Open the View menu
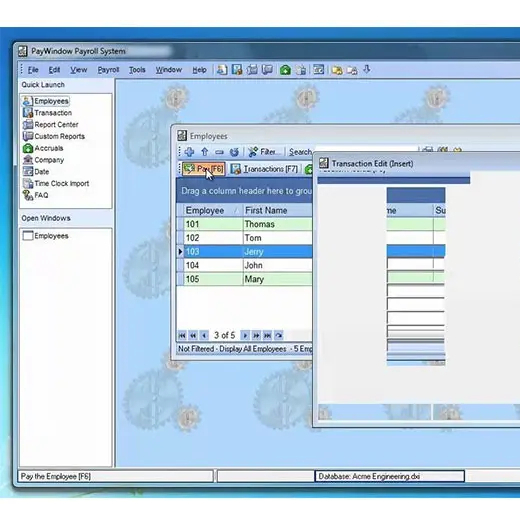The height and width of the screenshot is (520, 520). tap(78, 70)
